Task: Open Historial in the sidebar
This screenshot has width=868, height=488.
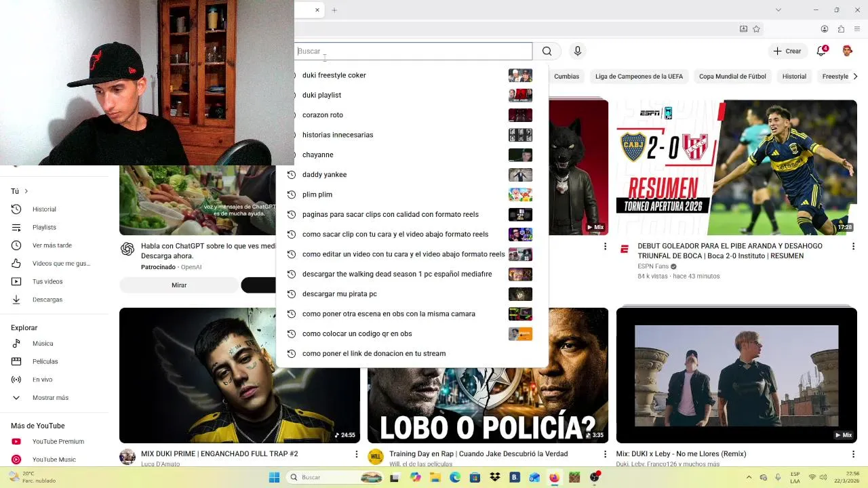Action: tap(54, 209)
